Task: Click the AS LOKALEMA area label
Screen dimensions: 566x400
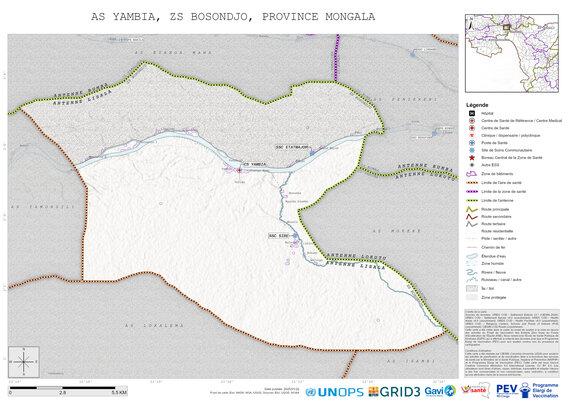Action: [x=154, y=326]
